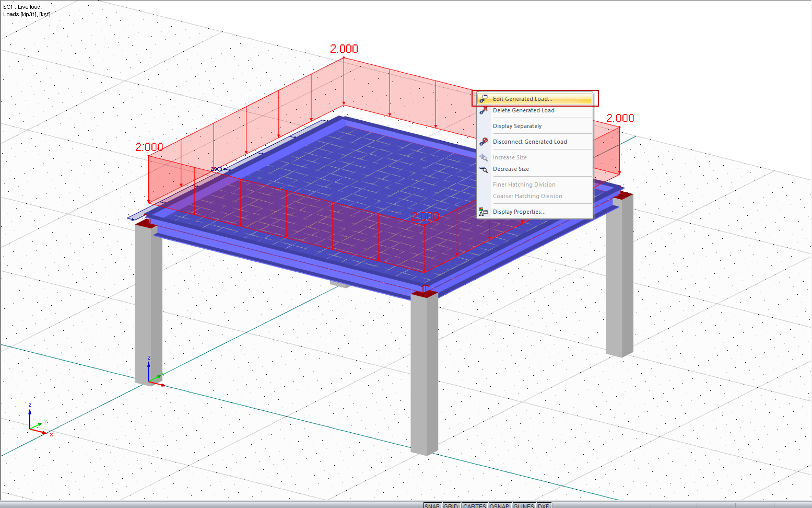Screen dimensions: 812x508
Task: Click the Disconnect Generated Load icon
Action: 484,142
